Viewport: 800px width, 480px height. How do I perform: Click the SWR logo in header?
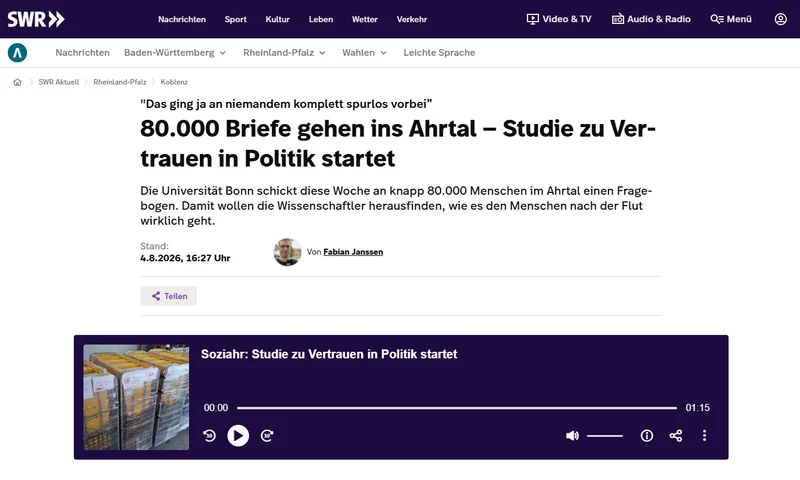click(x=36, y=19)
